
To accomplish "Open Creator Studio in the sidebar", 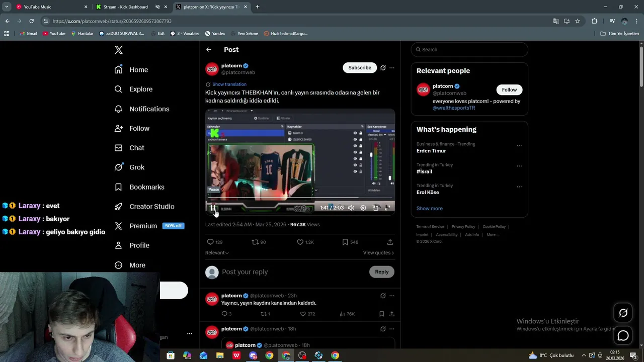I will pyautogui.click(x=144, y=207).
